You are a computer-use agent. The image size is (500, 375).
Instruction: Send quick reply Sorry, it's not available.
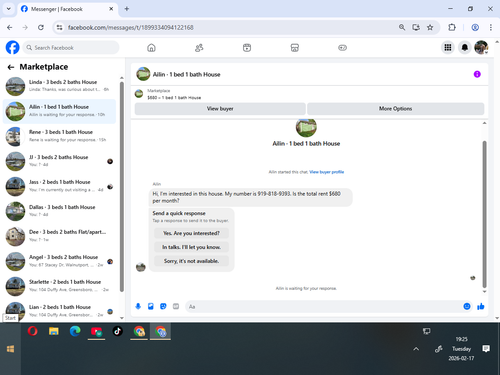click(191, 261)
